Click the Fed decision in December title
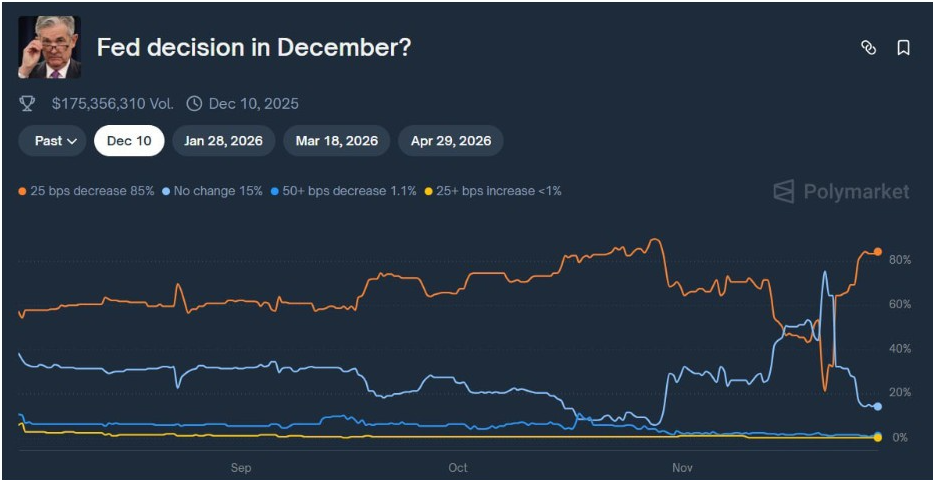This screenshot has height=480, width=933. [253, 47]
